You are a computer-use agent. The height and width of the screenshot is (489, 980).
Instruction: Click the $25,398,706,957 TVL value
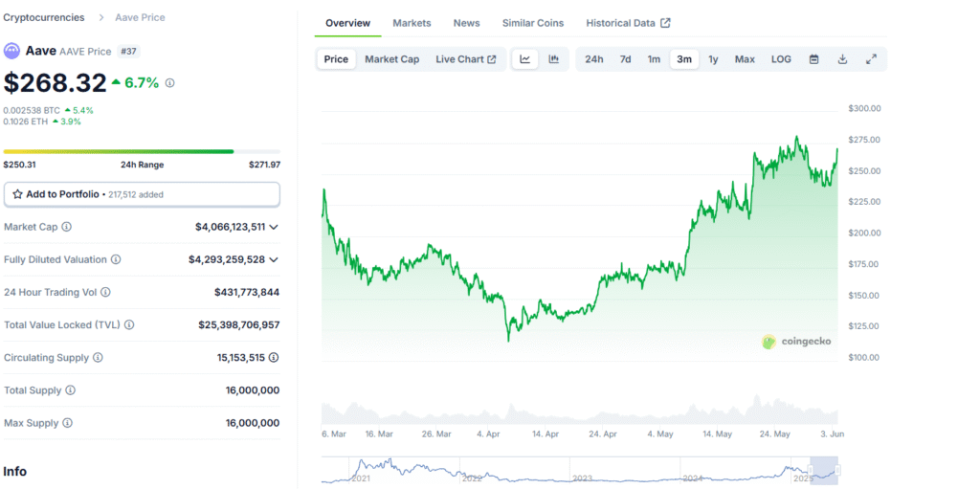click(x=239, y=325)
